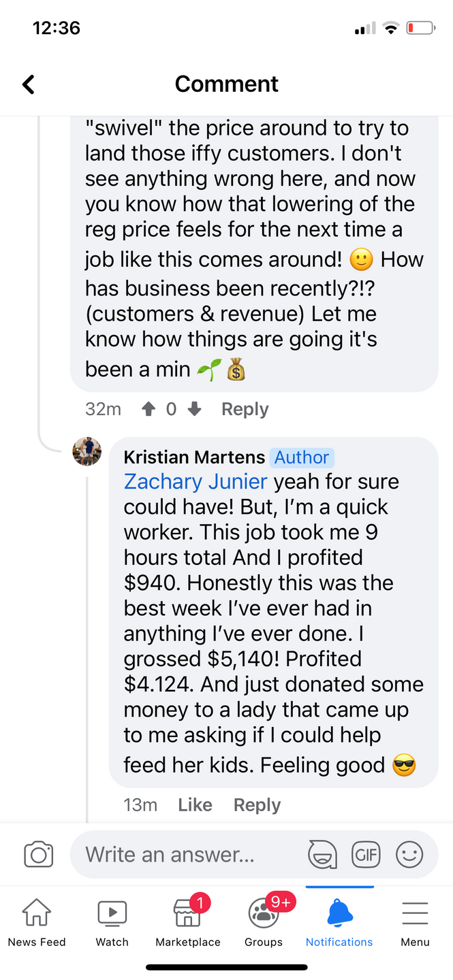Downvote Zachary Junier's comment

(194, 409)
